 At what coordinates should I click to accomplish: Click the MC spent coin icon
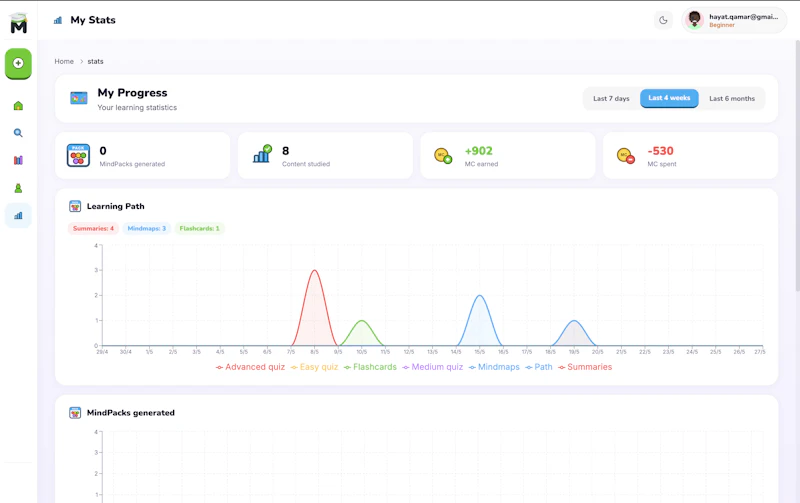pyautogui.click(x=626, y=156)
